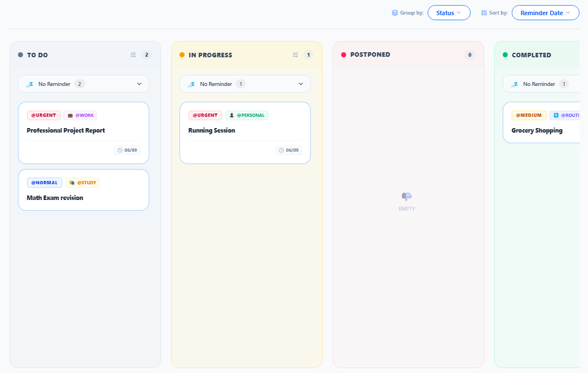
Task: Click the briefcase icon in the @WORK tag
Action: pos(70,115)
